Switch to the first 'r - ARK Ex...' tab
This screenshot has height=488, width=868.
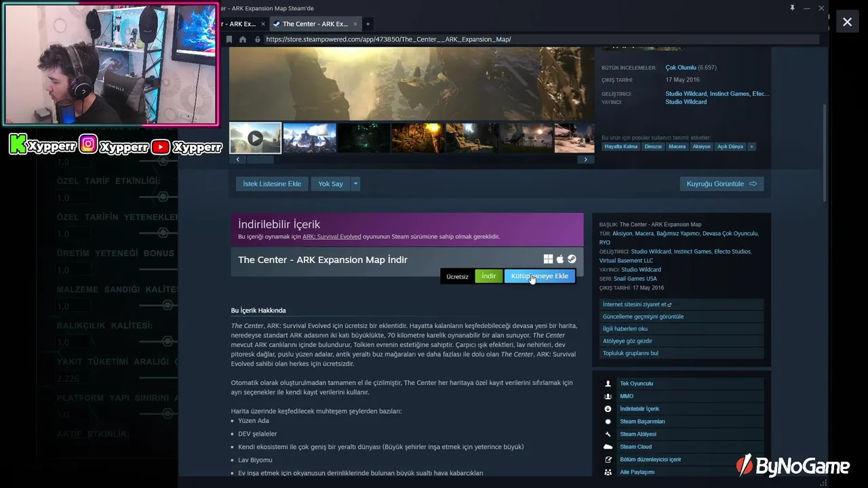click(x=241, y=24)
